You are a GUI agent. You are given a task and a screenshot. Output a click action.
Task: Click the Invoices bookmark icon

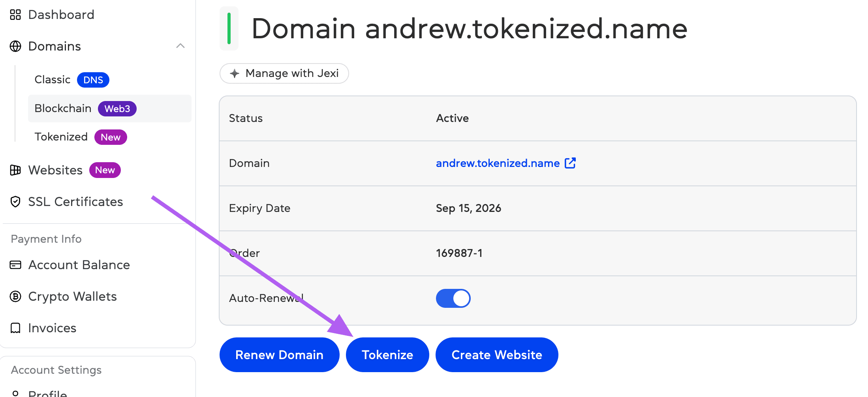[15, 328]
